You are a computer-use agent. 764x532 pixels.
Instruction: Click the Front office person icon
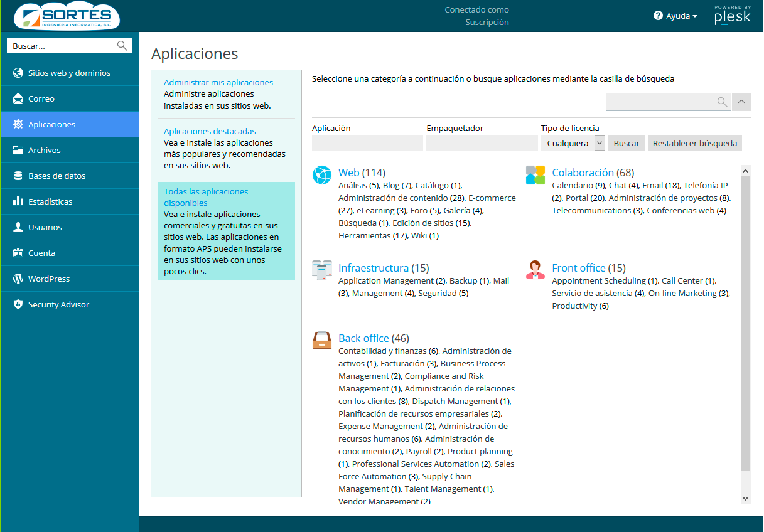click(535, 270)
